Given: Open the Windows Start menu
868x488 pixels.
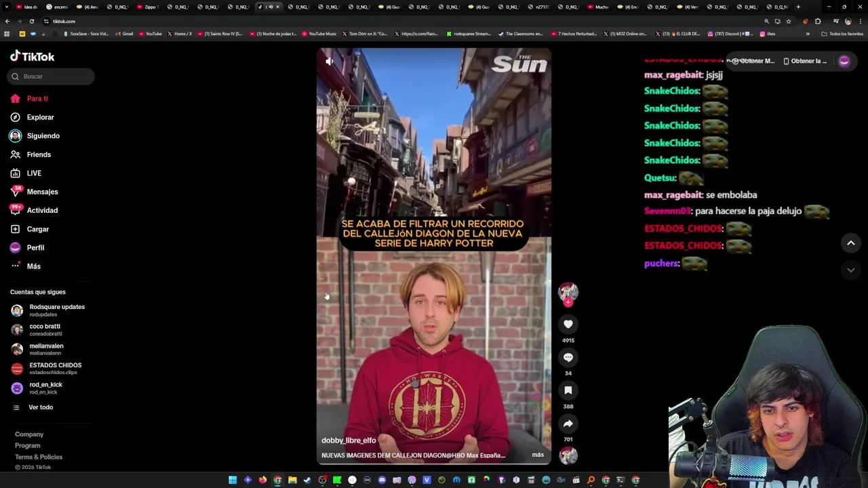Looking at the screenshot, I should click(233, 480).
